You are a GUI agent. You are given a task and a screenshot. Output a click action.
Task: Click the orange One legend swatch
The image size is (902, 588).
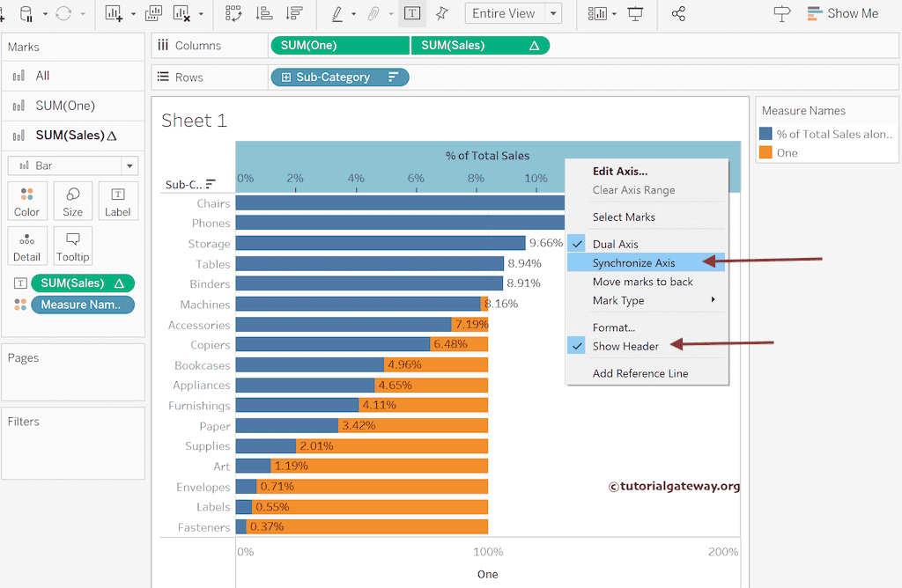point(765,152)
